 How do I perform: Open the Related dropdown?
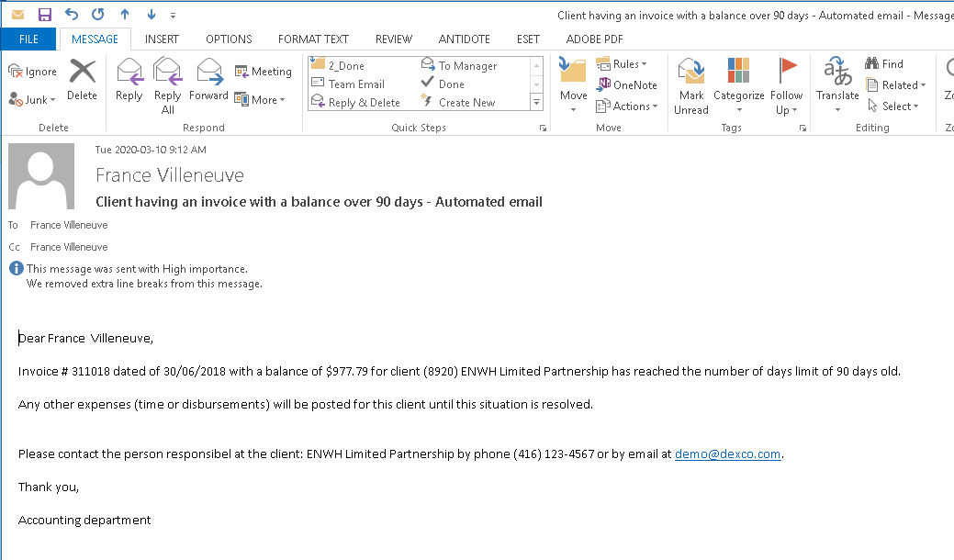pyautogui.click(x=895, y=85)
